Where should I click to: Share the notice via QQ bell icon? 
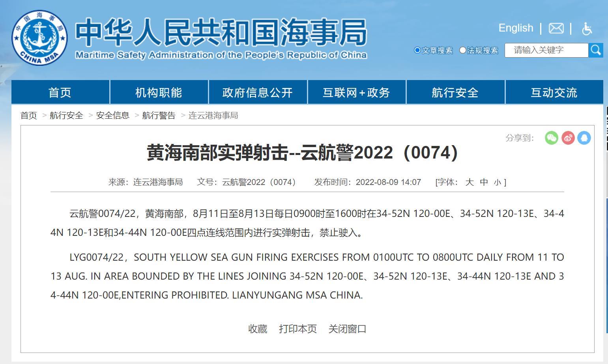point(584,138)
